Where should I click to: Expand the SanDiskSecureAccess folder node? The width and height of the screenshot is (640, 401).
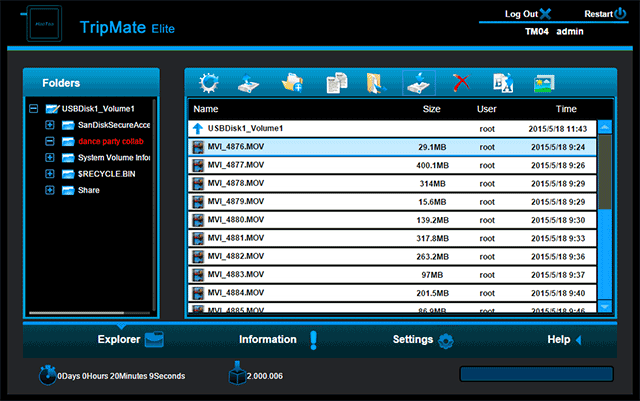click(x=50, y=125)
